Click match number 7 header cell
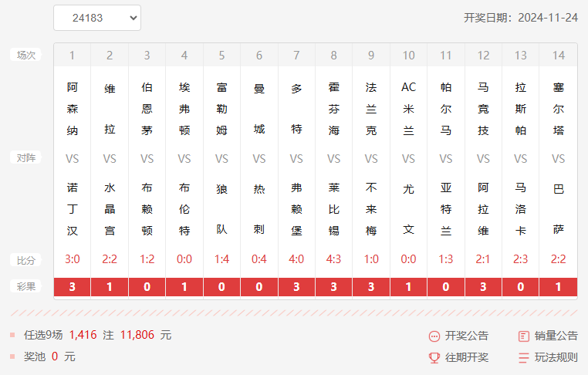 click(296, 55)
